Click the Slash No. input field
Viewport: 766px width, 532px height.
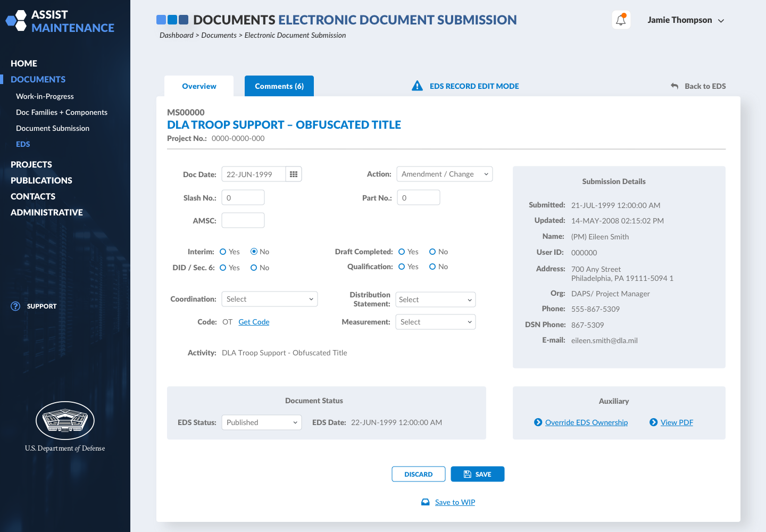pyautogui.click(x=243, y=197)
